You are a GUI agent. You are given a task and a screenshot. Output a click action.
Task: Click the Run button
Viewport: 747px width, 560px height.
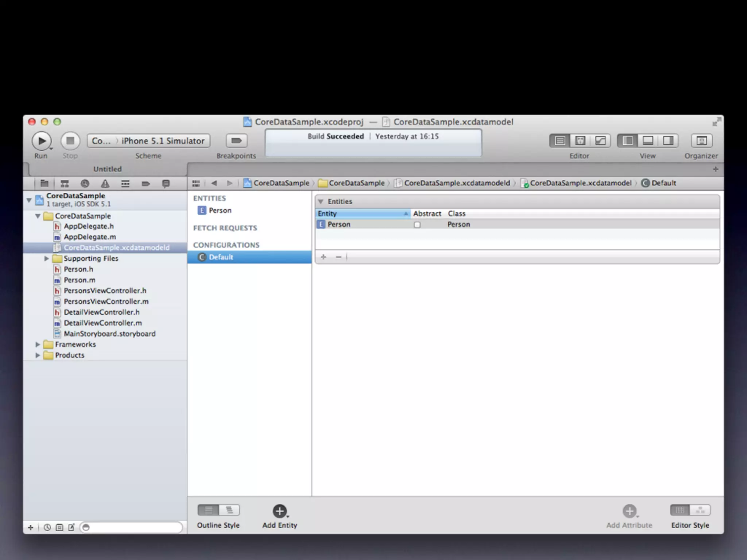click(x=41, y=141)
